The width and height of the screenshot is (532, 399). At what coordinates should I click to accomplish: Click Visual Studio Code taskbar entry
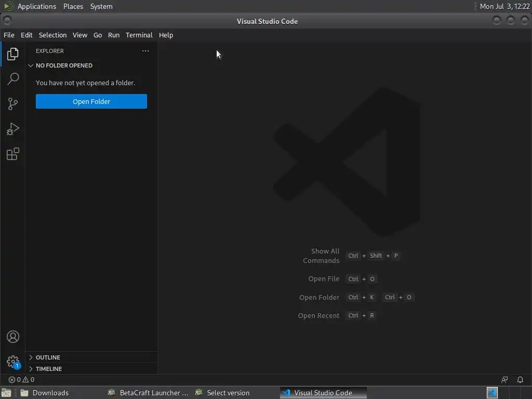pos(323,393)
